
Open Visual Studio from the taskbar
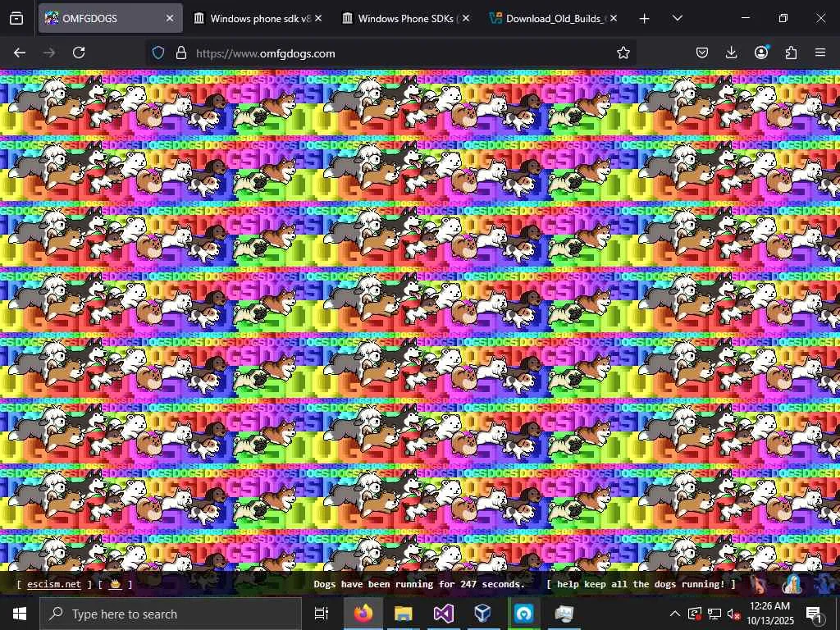(x=444, y=614)
